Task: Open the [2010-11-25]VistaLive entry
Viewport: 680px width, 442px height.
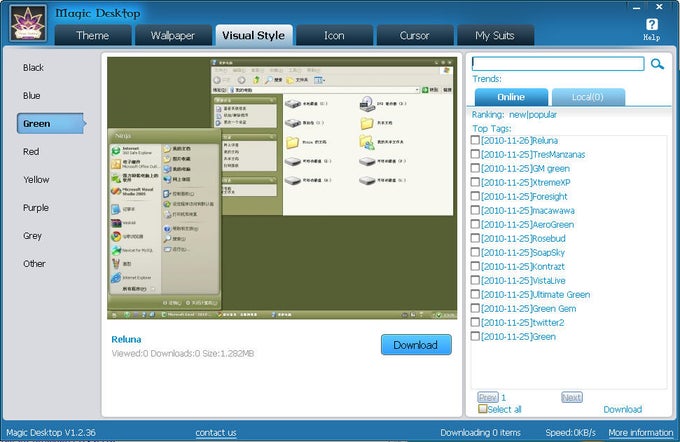Action: point(523,281)
